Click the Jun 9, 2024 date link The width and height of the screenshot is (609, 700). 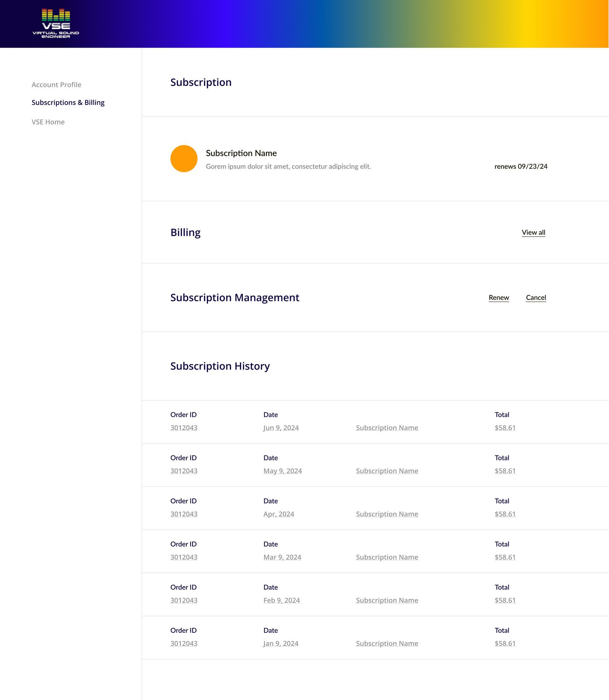pos(281,428)
